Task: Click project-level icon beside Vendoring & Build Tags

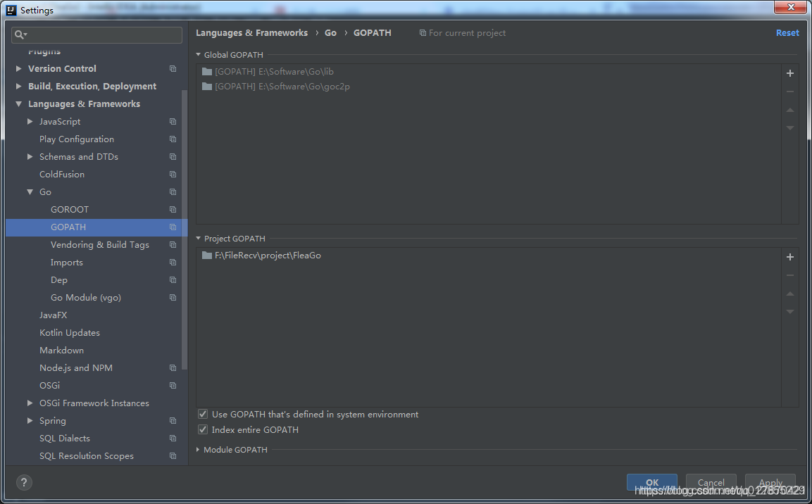Action: pyautogui.click(x=173, y=245)
